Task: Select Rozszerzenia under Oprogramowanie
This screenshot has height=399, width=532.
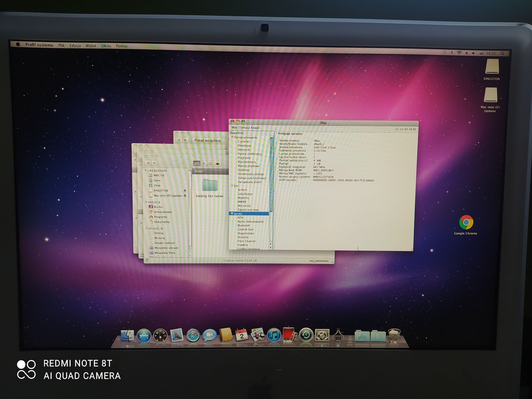Action: click(x=247, y=162)
